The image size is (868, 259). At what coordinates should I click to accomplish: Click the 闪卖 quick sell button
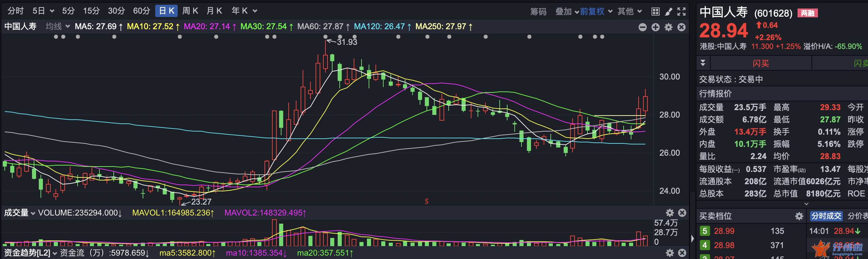coord(841,63)
